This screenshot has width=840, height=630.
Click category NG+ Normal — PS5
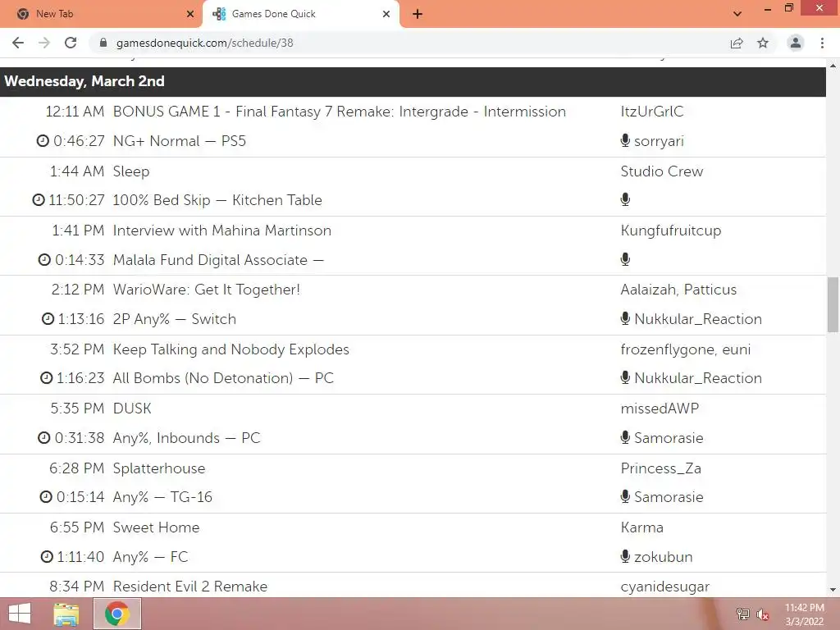click(180, 141)
